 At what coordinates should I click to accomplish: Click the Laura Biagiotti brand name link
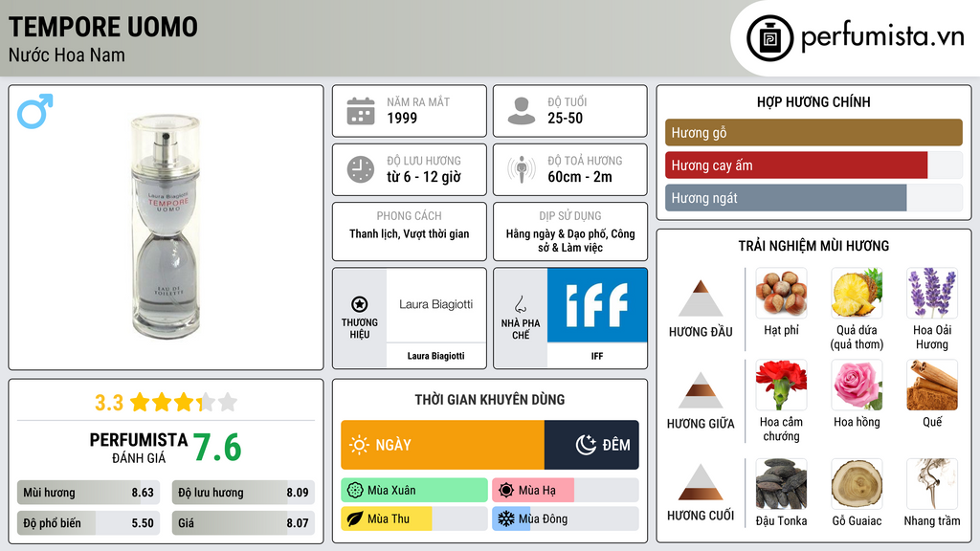(x=435, y=356)
